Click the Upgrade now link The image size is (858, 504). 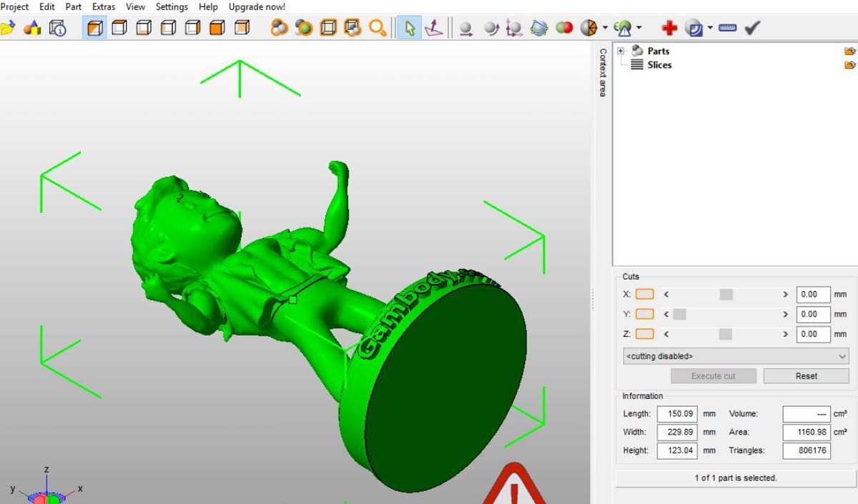[x=256, y=6]
